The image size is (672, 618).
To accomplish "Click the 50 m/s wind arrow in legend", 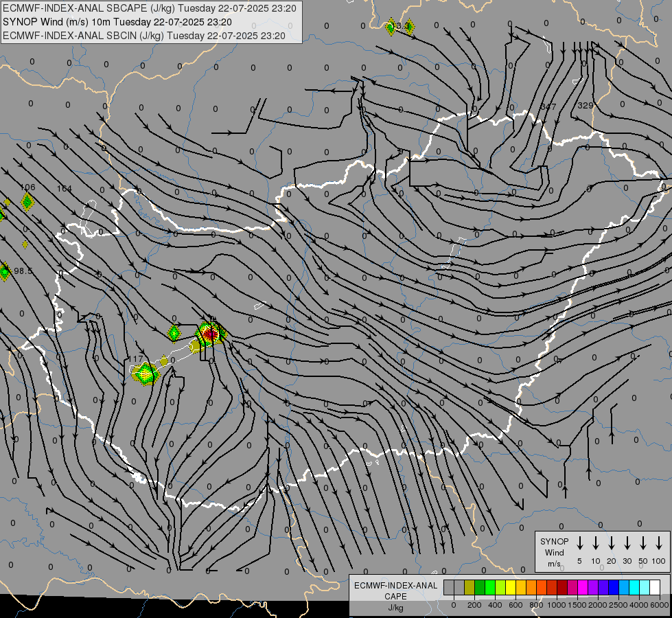I will tap(643, 543).
